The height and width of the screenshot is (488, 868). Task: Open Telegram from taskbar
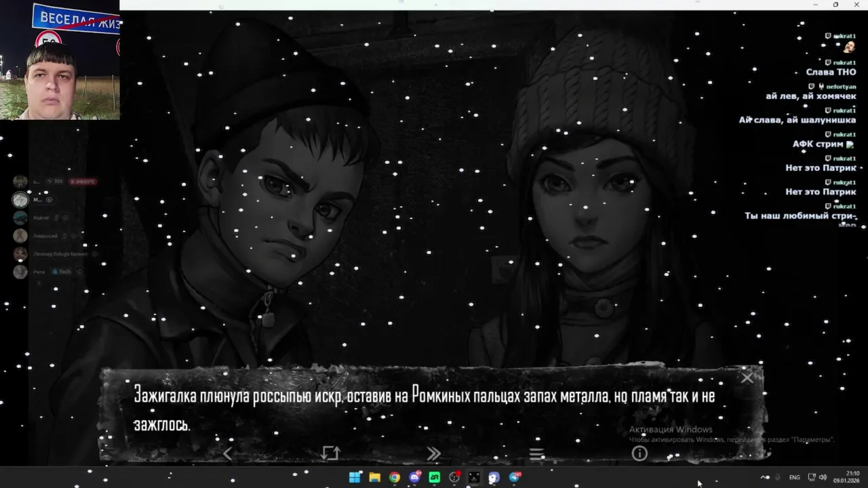click(515, 477)
